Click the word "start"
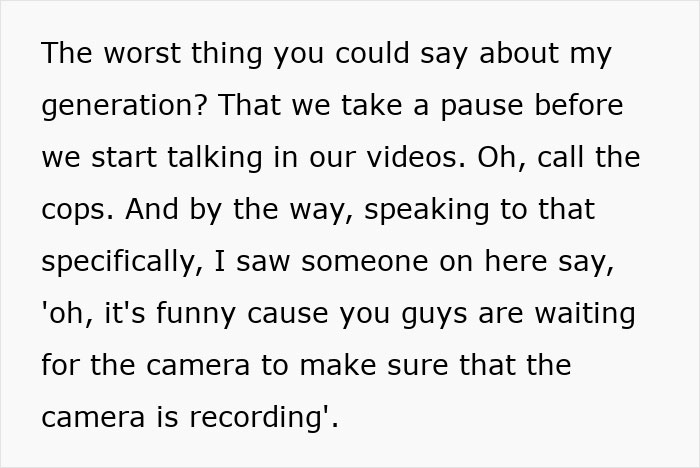Screen dimensions: 700x468 click(124, 158)
